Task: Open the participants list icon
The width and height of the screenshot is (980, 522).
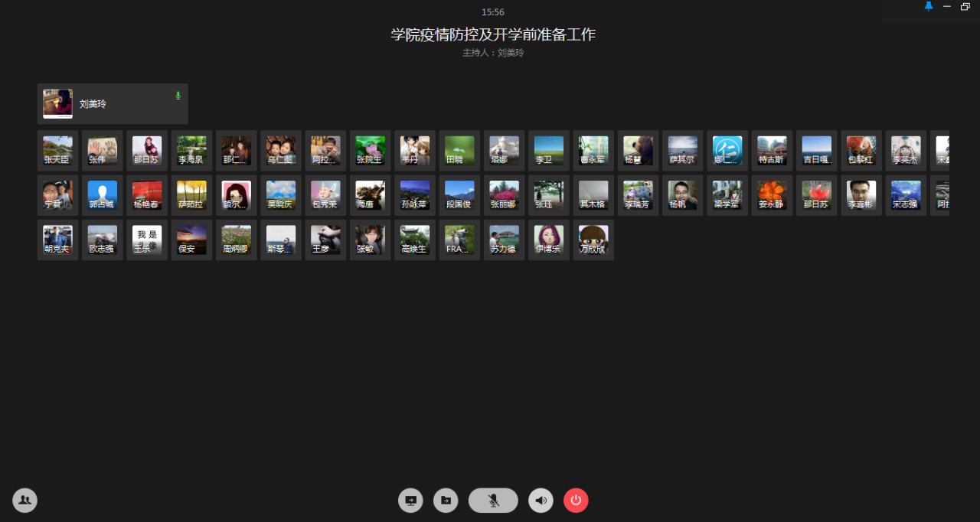Action: tap(24, 501)
